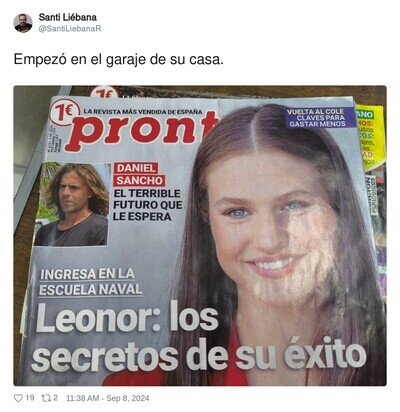Image resolution: width=400 pixels, height=412 pixels.
Task: Open the Santi Liébana display name
Action: tap(68, 17)
